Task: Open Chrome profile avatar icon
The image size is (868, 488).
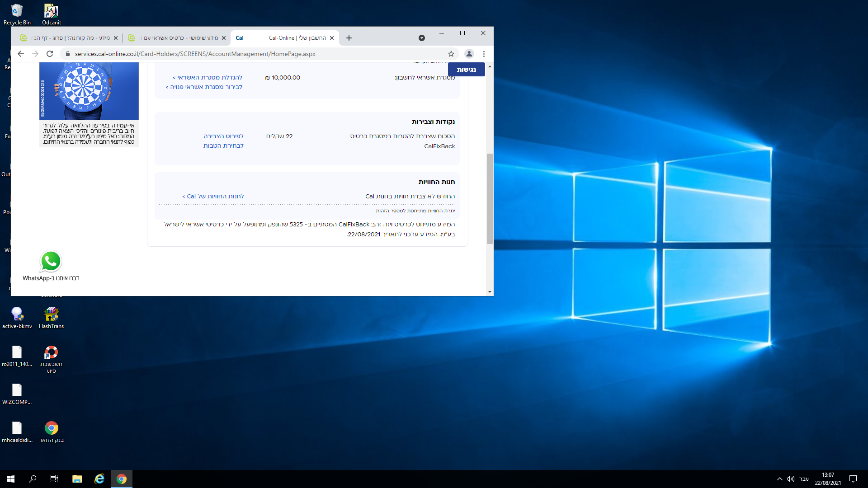Action: click(x=469, y=54)
